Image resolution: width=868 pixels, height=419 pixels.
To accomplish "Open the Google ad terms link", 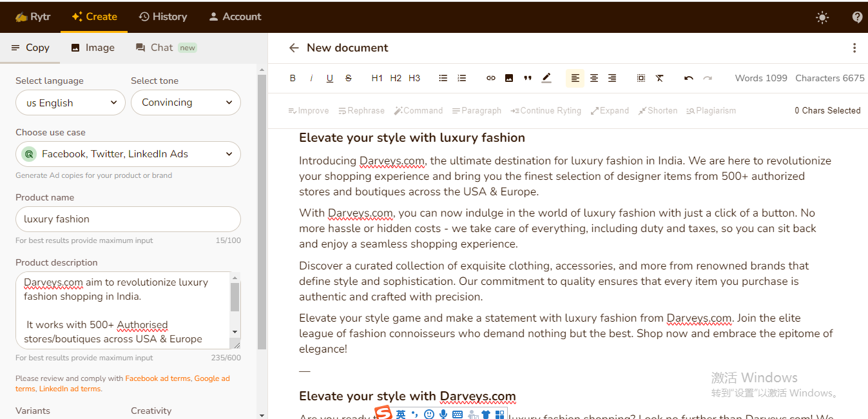I will pyautogui.click(x=122, y=384).
